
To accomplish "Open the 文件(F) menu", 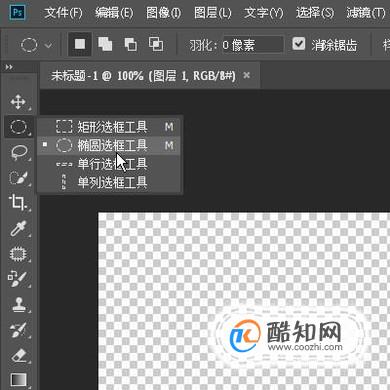I will coord(63,13).
